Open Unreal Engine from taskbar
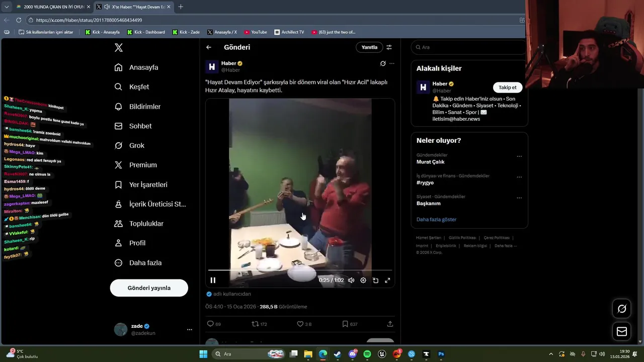The width and height of the screenshot is (644, 362). pyautogui.click(x=382, y=354)
